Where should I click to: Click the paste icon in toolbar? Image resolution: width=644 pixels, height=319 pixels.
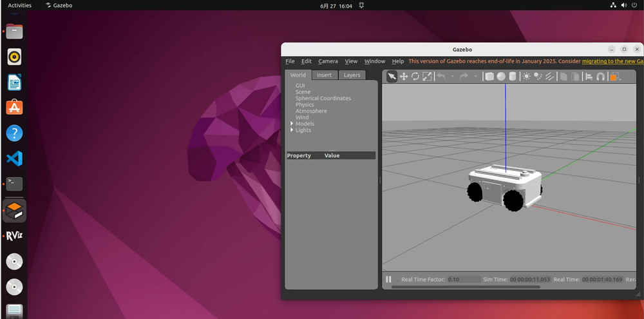coord(575,77)
